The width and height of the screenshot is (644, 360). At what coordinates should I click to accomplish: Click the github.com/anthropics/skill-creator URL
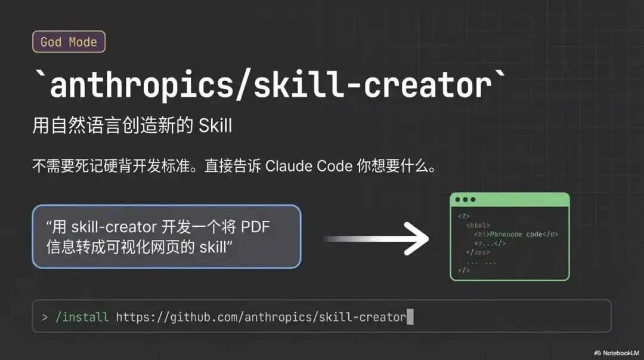tap(261, 317)
